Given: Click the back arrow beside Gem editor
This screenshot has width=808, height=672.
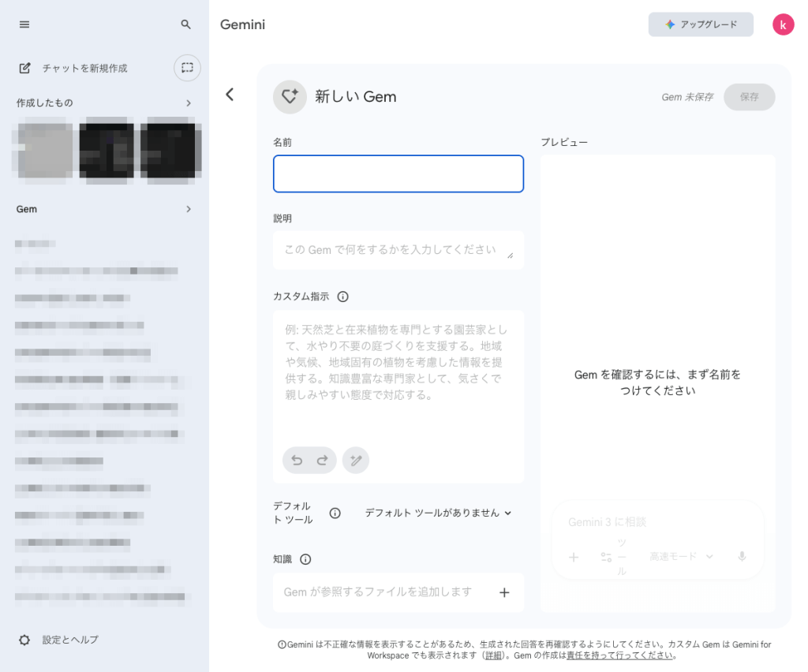Looking at the screenshot, I should 230,95.
